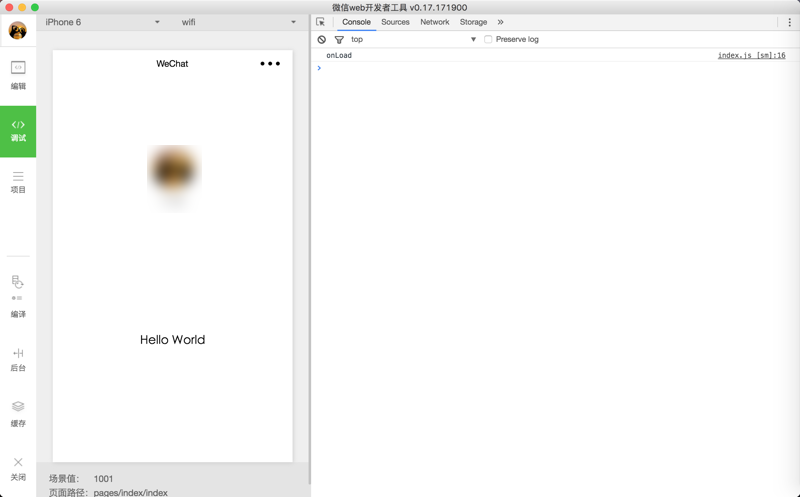This screenshot has height=497, width=800.
Task: Switch to the Sources tab
Action: (395, 22)
